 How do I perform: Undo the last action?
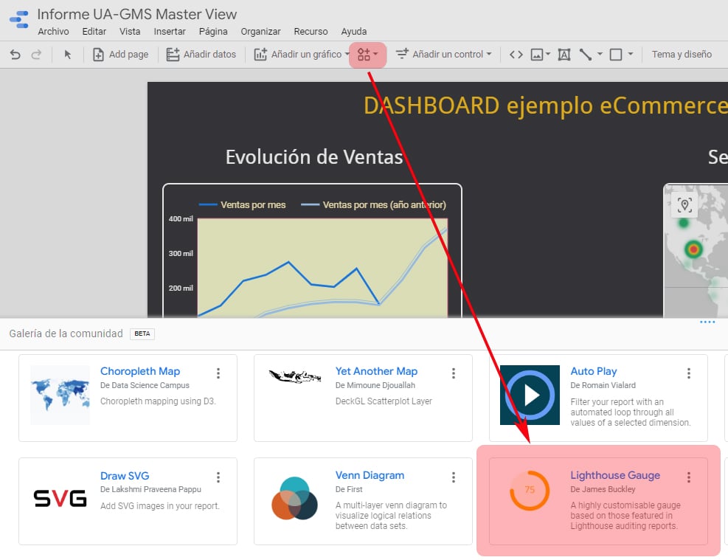(15, 55)
